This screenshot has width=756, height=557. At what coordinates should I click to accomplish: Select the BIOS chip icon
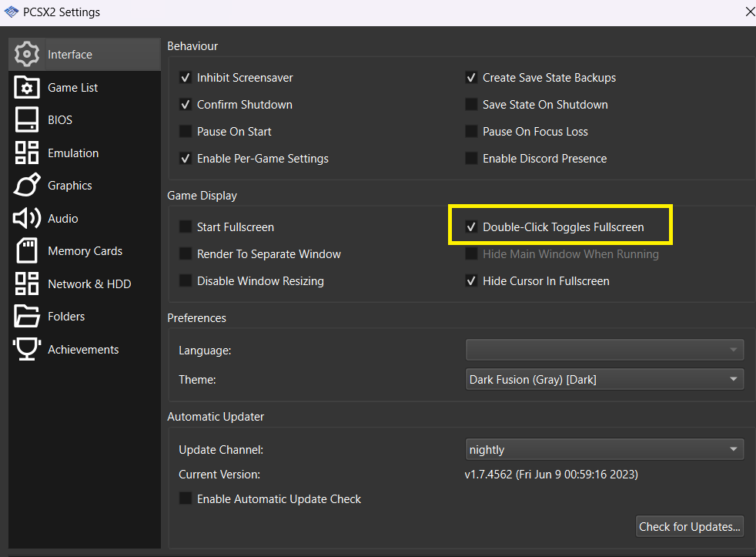point(27,120)
